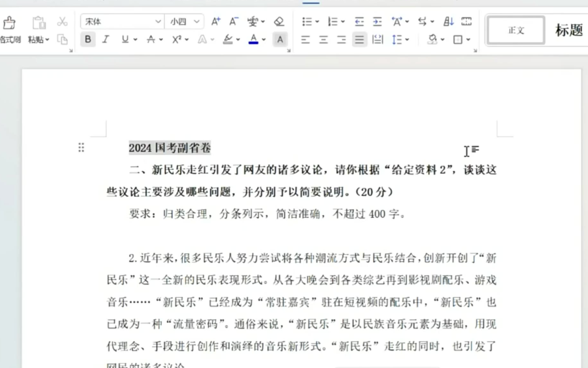The image size is (588, 368).
Task: Click the sort icon in the paragraph group
Action: 448,22
